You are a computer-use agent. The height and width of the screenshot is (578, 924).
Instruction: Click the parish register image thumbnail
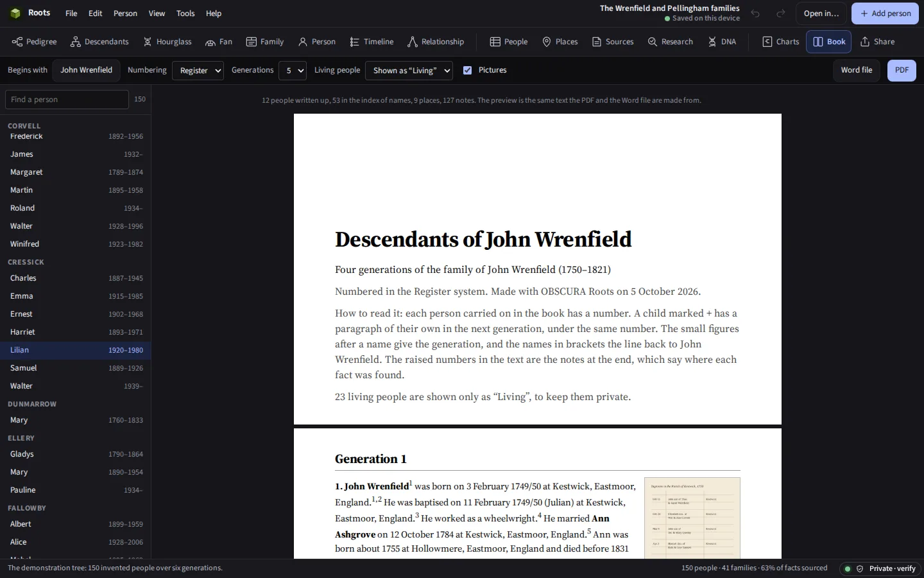tap(692, 518)
